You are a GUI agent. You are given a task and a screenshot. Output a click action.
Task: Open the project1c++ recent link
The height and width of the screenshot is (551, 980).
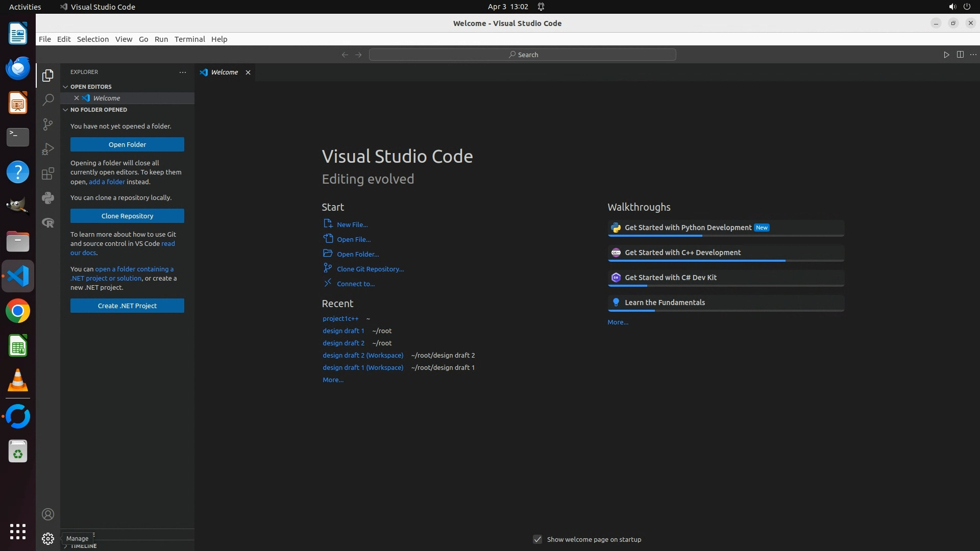[340, 318]
